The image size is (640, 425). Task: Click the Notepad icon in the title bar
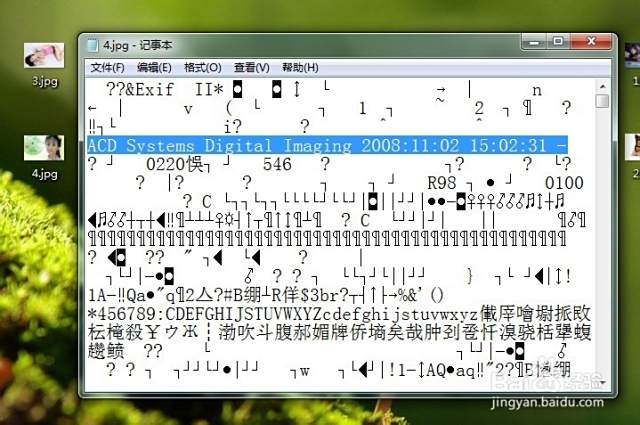[93, 45]
